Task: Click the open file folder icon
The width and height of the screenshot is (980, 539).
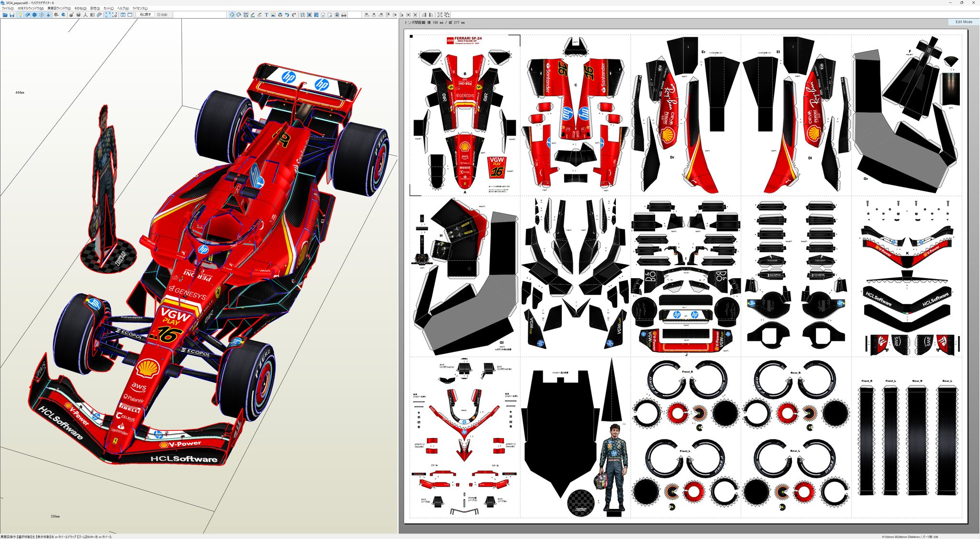Action: tap(5, 15)
